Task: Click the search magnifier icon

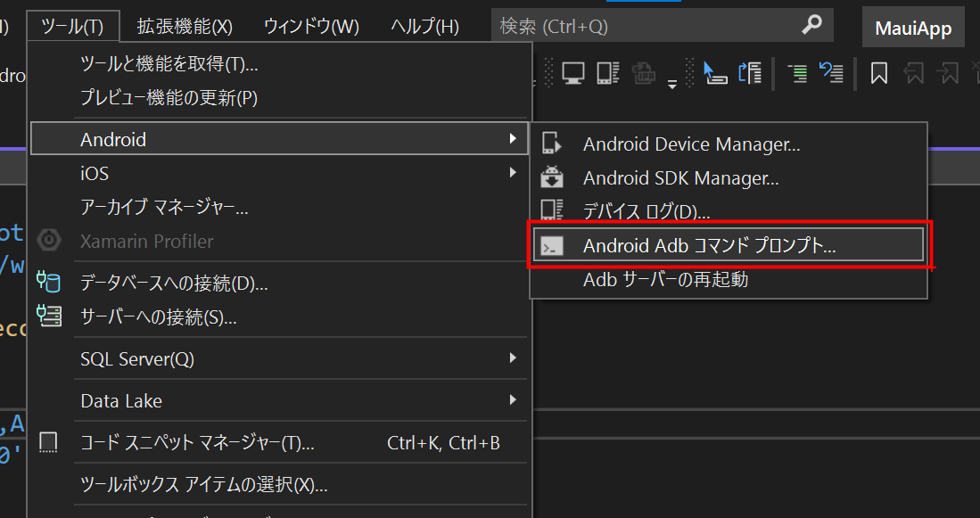Action: click(811, 25)
